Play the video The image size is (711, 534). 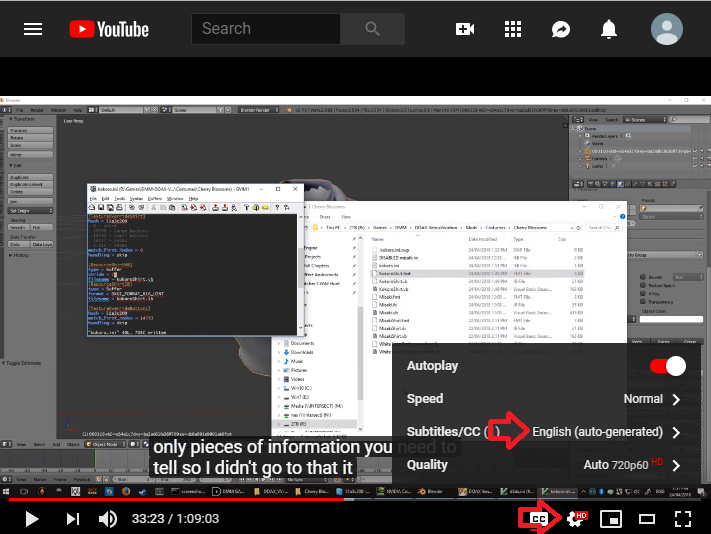(32, 519)
